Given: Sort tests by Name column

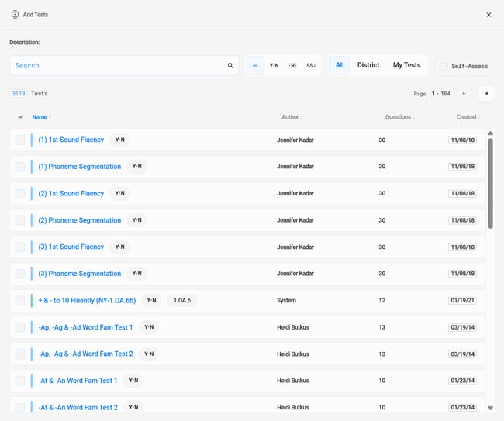Looking at the screenshot, I should (41, 117).
